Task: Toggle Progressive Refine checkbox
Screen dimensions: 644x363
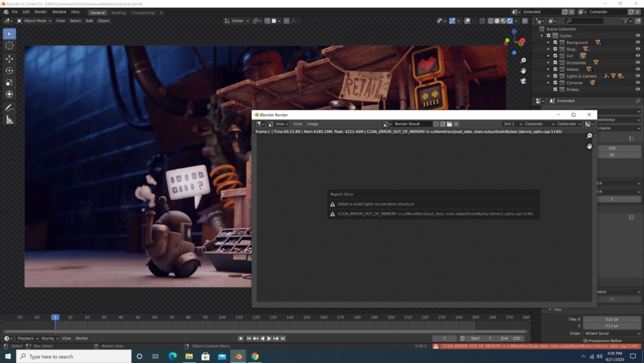Action: [585, 340]
